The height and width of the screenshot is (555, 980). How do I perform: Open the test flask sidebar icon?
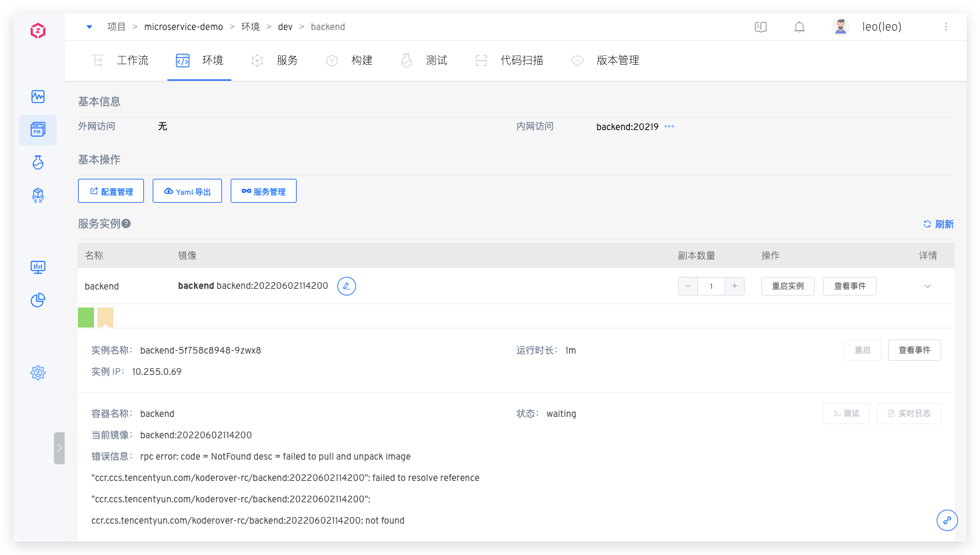coord(38,162)
